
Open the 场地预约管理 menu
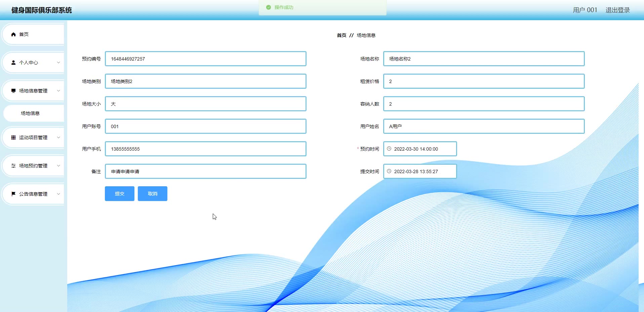coord(34,166)
